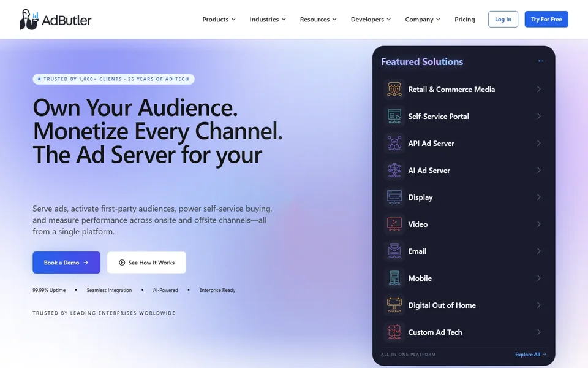Click the three-dots icon beside Featured Solutions
This screenshot has width=588, height=368.
541,61
